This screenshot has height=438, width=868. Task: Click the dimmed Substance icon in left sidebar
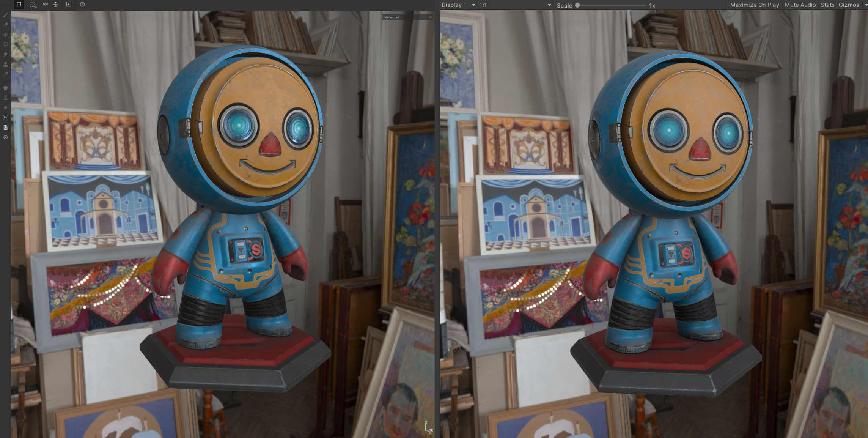[x=5, y=107]
